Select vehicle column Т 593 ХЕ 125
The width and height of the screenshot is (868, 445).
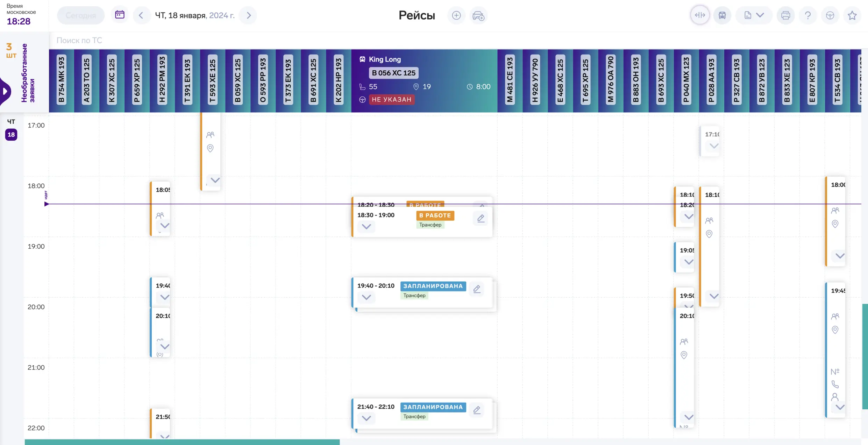(x=213, y=80)
